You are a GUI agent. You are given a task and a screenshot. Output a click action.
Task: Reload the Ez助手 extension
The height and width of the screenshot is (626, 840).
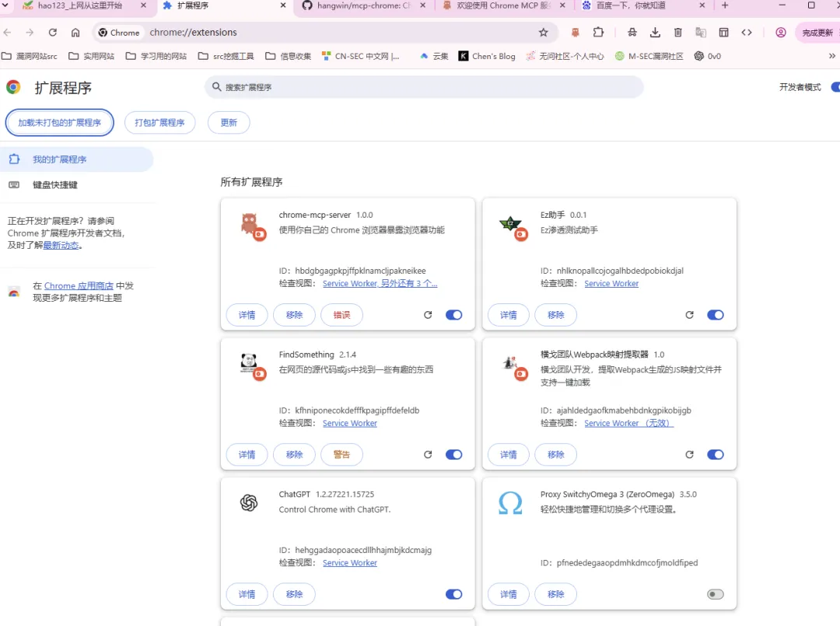689,315
